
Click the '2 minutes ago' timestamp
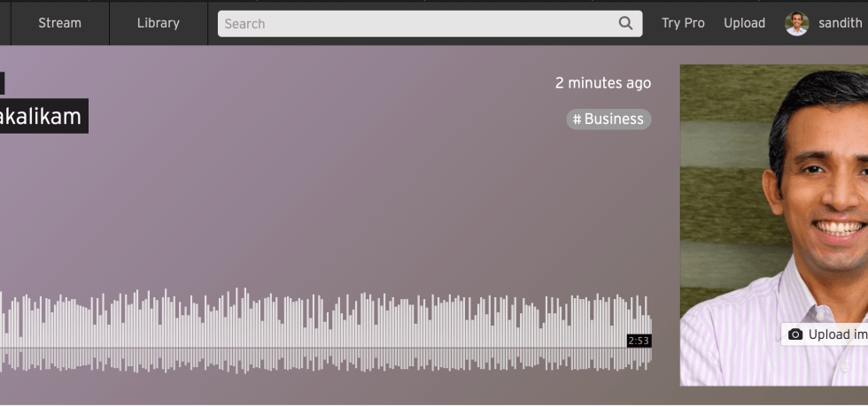[x=602, y=83]
